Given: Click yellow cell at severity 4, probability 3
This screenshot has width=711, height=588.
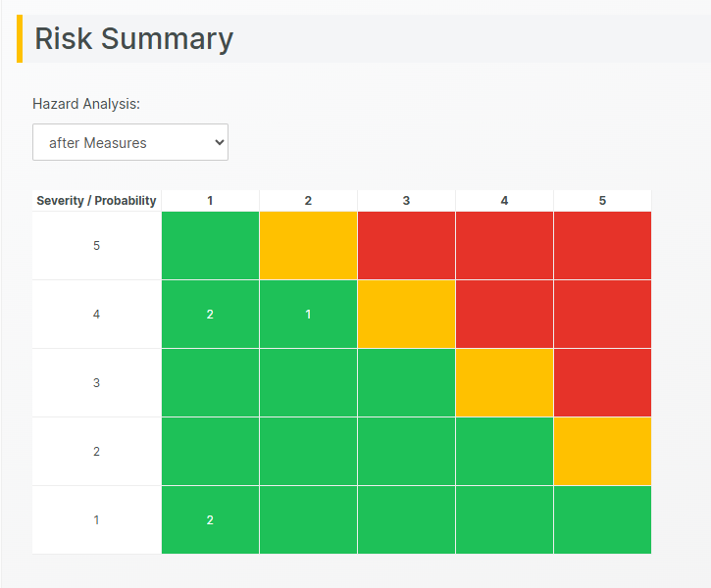Looking at the screenshot, I should coord(406,315).
